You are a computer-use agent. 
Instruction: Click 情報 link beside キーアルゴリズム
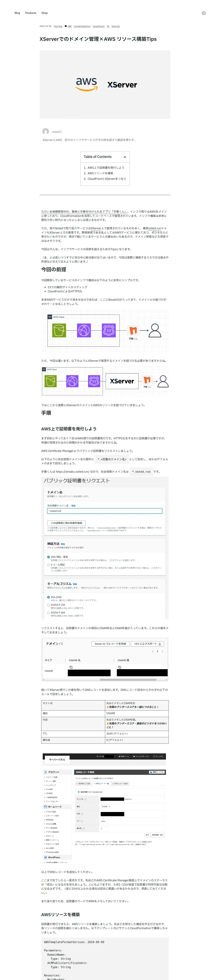point(75,584)
